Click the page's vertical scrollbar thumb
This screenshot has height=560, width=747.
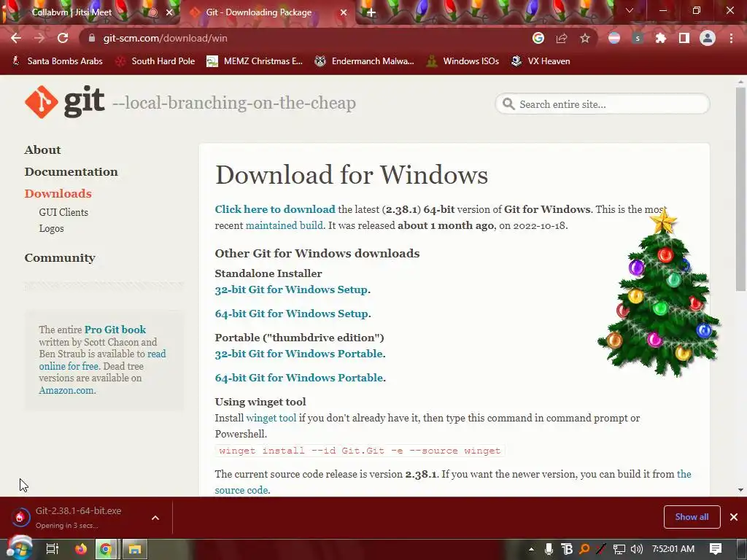740,189
